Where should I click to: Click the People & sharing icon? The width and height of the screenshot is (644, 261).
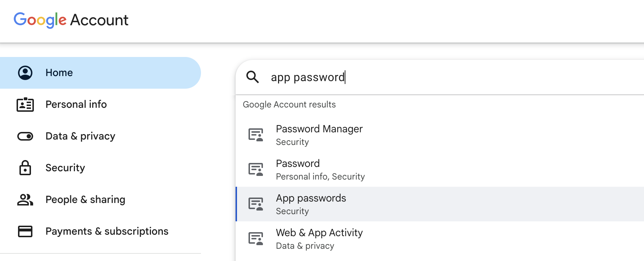pos(25,199)
